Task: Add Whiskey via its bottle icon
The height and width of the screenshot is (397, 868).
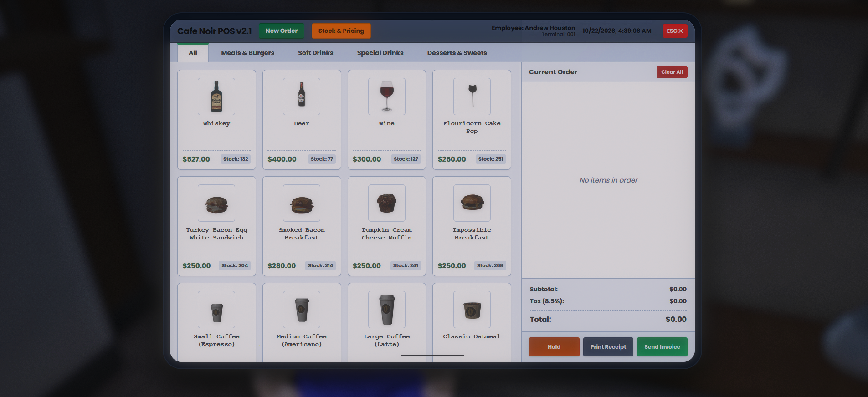Action: [216, 97]
